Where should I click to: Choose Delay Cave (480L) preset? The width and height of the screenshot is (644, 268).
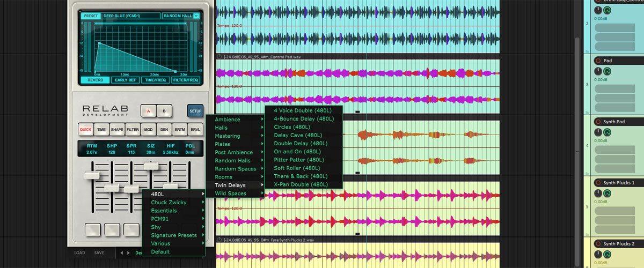click(x=304, y=135)
